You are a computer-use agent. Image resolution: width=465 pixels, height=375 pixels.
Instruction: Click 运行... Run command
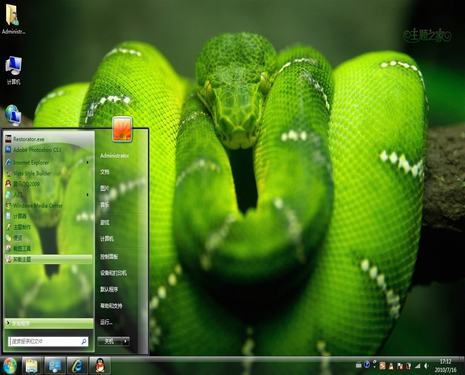[106, 322]
